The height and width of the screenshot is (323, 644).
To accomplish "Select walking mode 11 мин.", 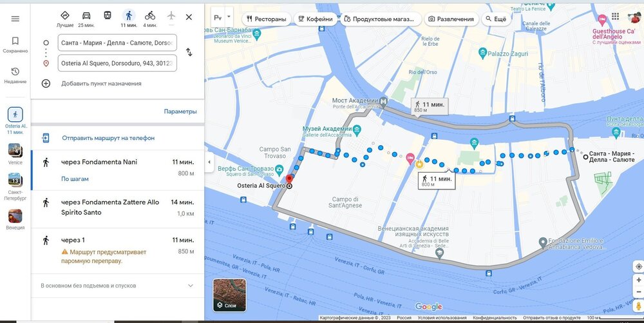I will tap(129, 19).
